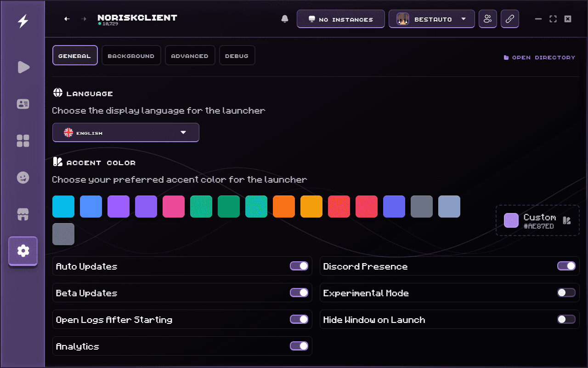Switch to the Debug tab

point(237,55)
